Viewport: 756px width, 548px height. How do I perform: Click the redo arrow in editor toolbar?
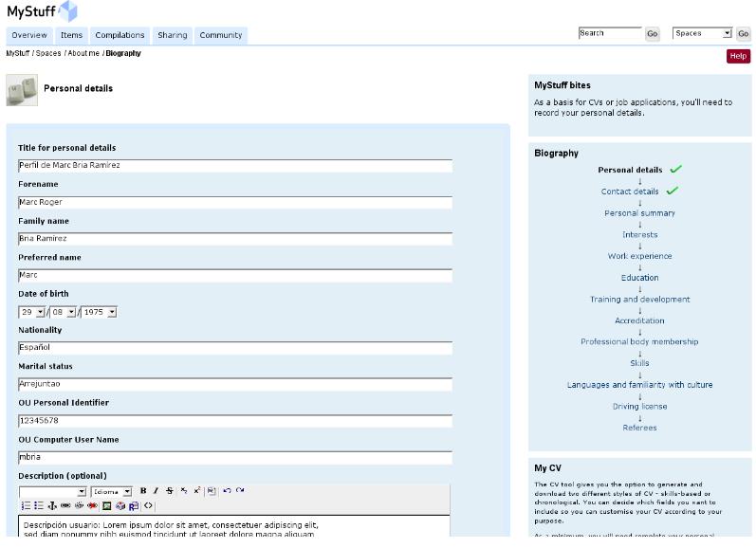coord(240,491)
